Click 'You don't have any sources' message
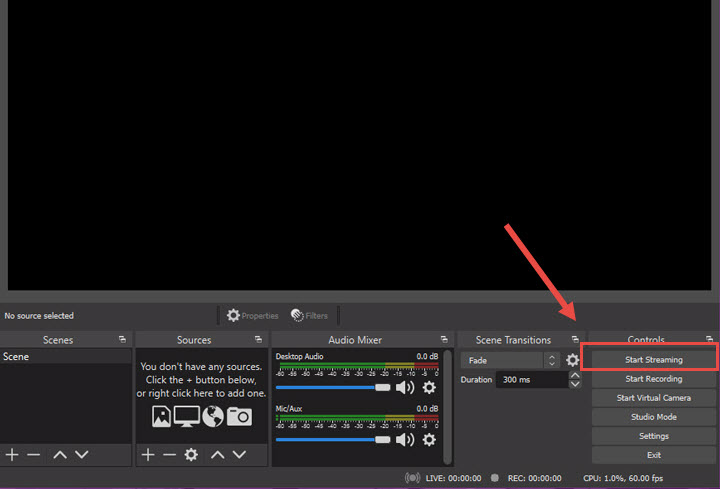This screenshot has width=720, height=489. tap(201, 380)
